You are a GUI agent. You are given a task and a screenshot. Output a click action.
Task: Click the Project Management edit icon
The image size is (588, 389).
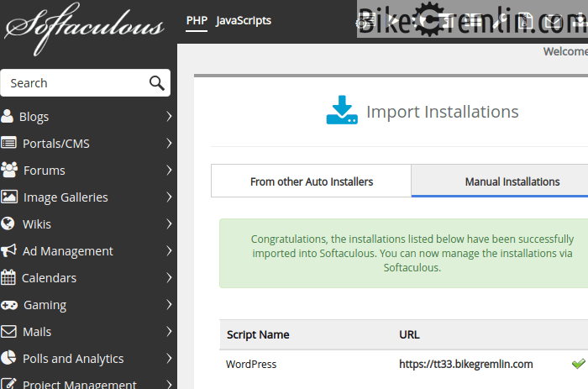click(8, 383)
